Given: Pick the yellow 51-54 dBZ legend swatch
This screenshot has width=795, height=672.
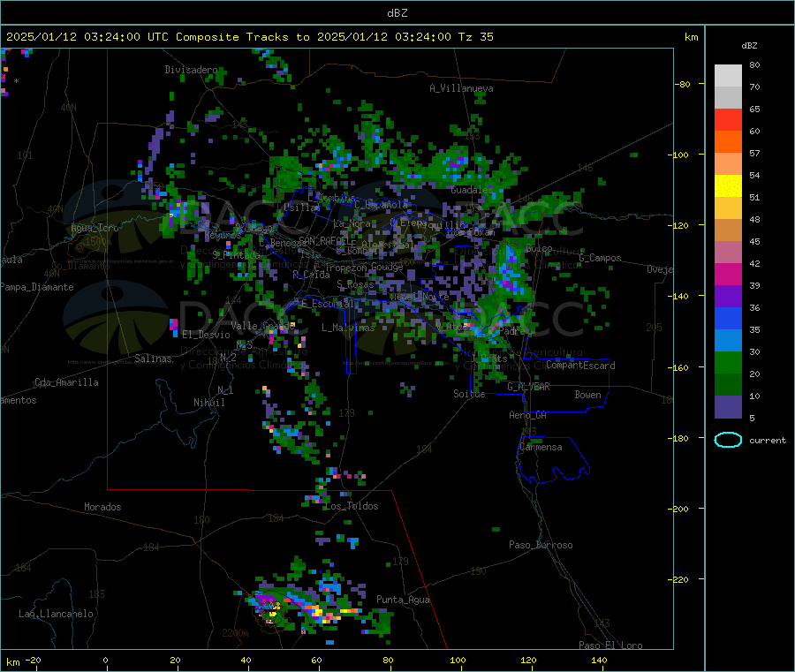Looking at the screenshot, I should click(x=728, y=186).
